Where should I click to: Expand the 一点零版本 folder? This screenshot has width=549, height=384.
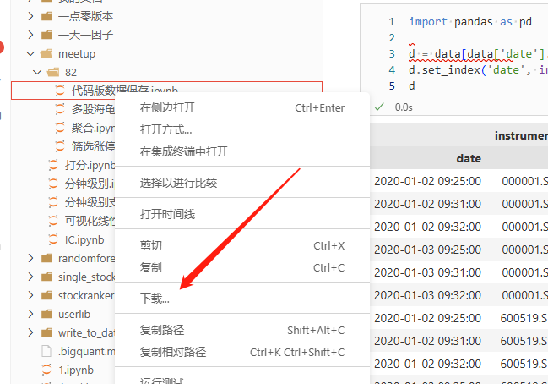tap(31, 16)
